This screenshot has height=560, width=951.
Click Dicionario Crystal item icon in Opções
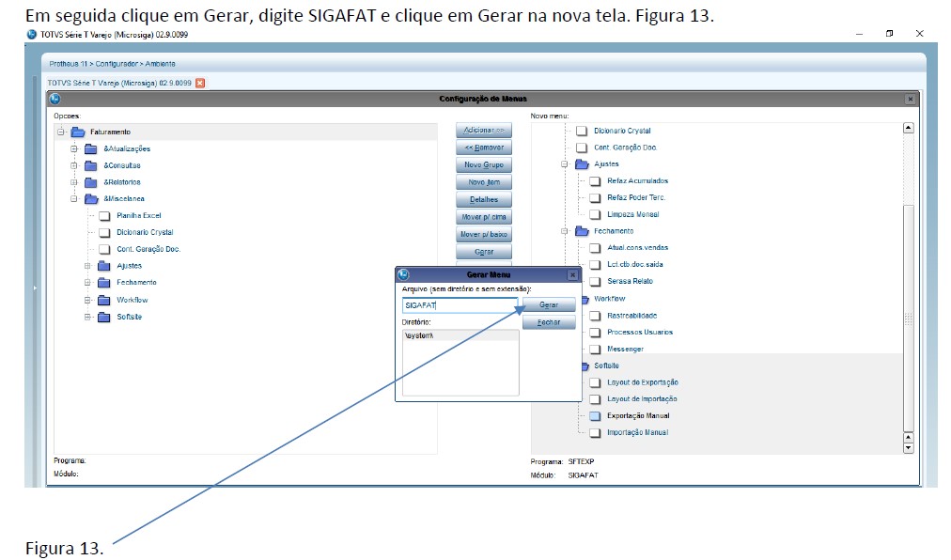point(104,232)
